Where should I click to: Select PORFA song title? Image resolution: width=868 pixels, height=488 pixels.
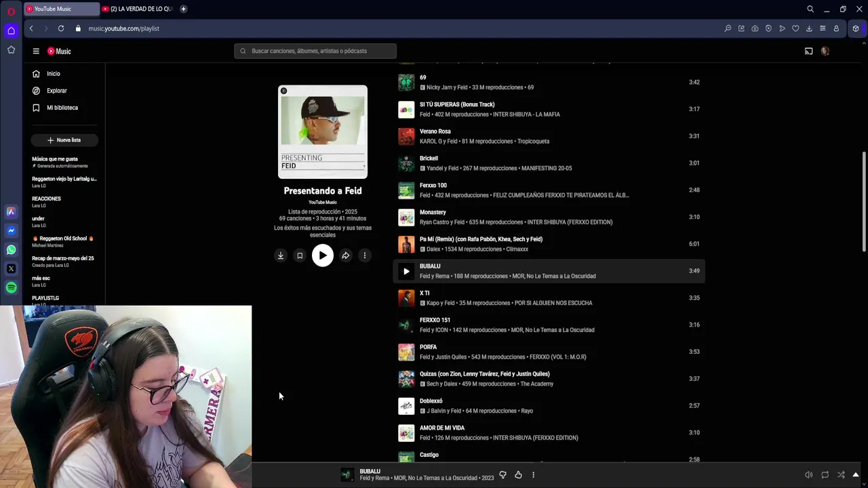[428, 347]
